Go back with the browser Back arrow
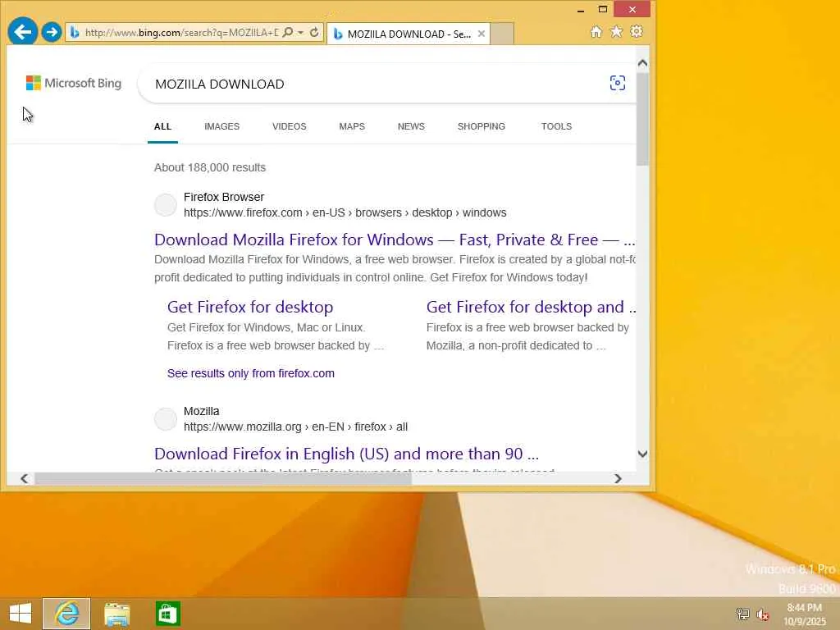Viewport: 840px width, 630px height. tap(22, 32)
